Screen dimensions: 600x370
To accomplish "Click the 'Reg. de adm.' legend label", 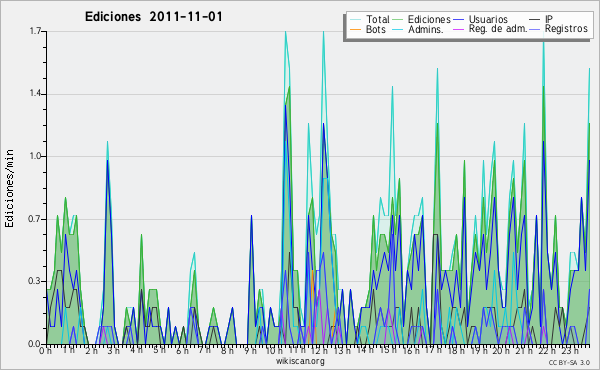I will (498, 29).
